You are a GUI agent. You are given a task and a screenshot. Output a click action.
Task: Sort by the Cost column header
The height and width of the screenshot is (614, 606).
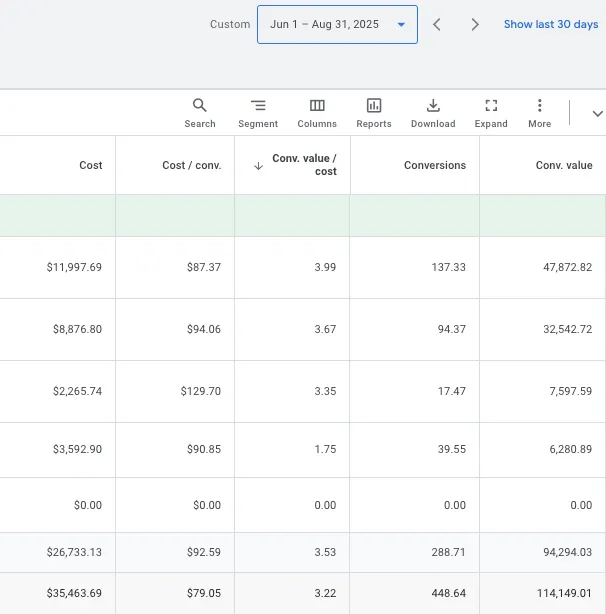point(91,165)
